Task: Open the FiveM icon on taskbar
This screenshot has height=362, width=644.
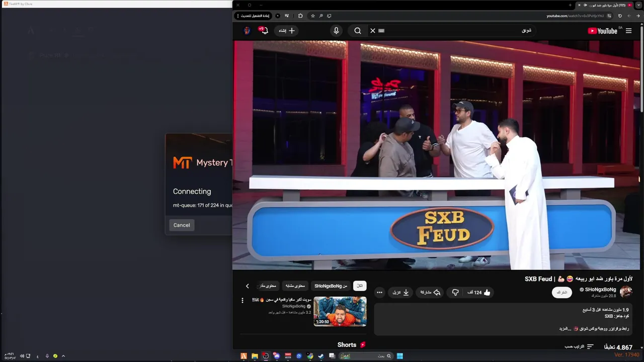Action: click(x=244, y=356)
